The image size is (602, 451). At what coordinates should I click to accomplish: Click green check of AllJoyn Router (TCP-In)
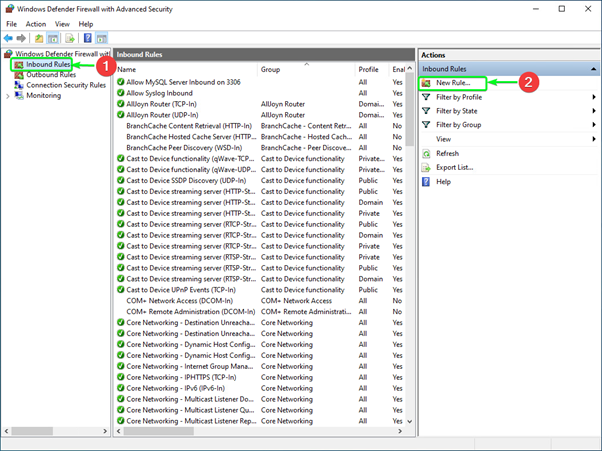point(121,104)
